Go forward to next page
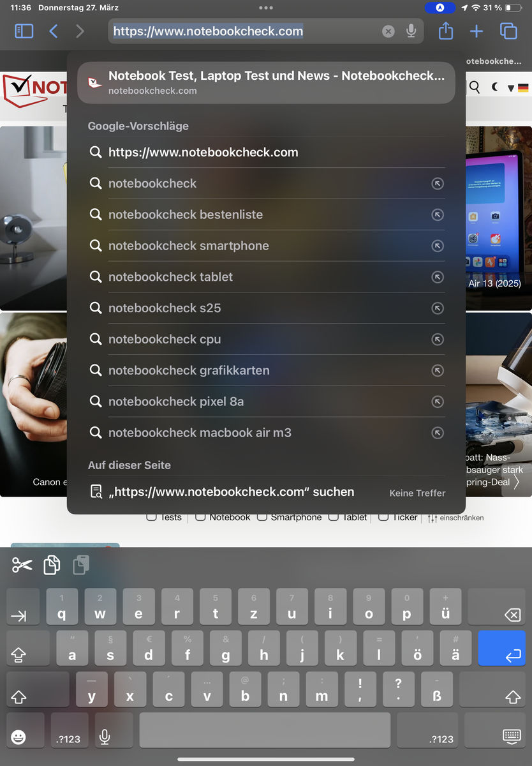The image size is (532, 766). coord(80,31)
